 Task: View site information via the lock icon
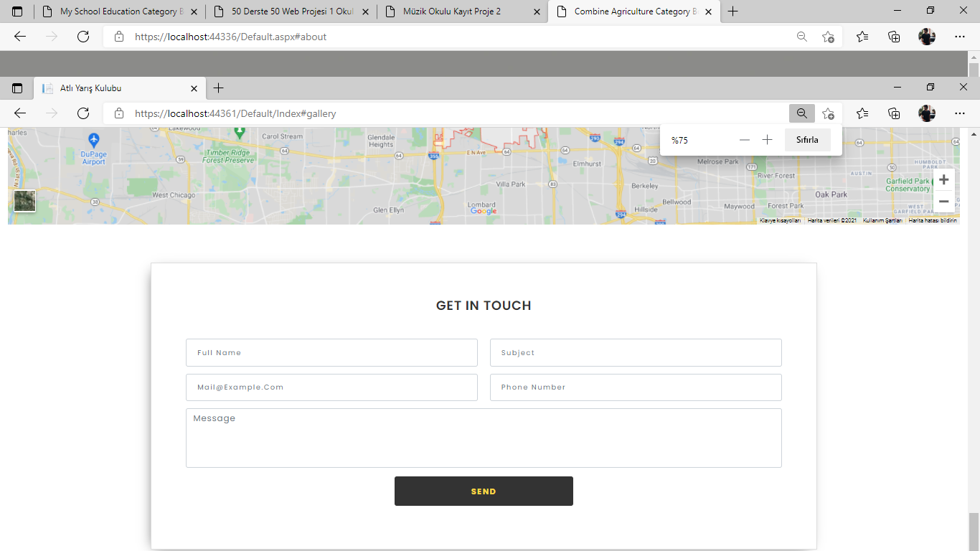[x=119, y=113]
